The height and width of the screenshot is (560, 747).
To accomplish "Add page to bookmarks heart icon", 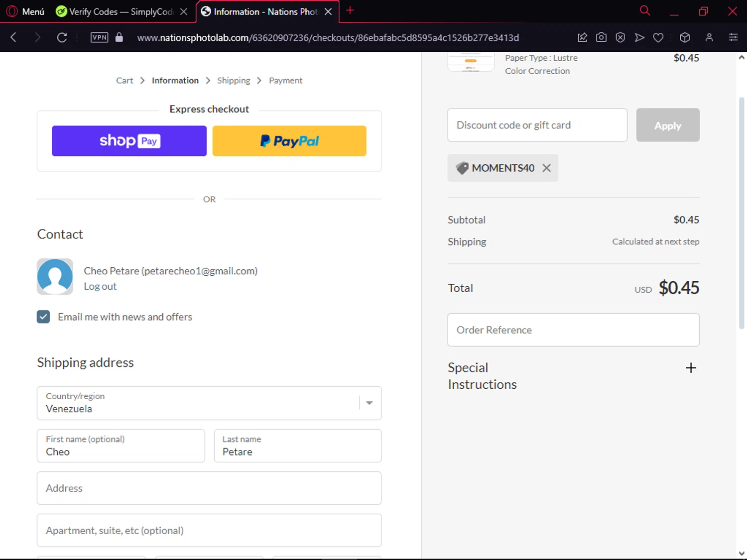I will 658,37.
